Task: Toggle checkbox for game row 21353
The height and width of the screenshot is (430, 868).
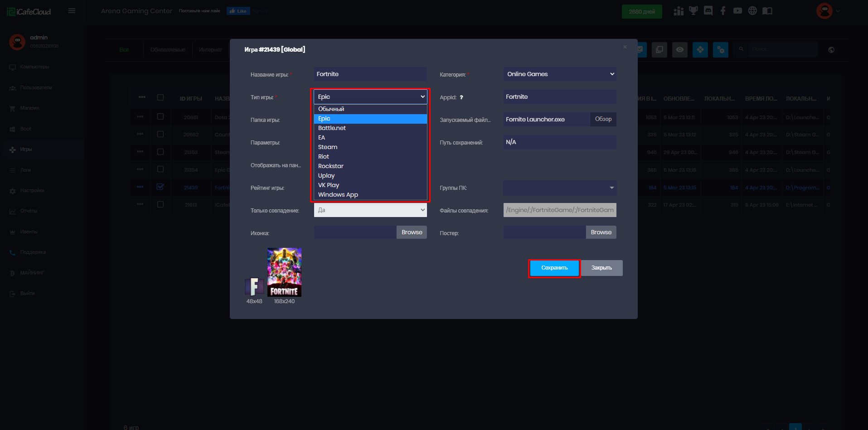Action: [160, 152]
